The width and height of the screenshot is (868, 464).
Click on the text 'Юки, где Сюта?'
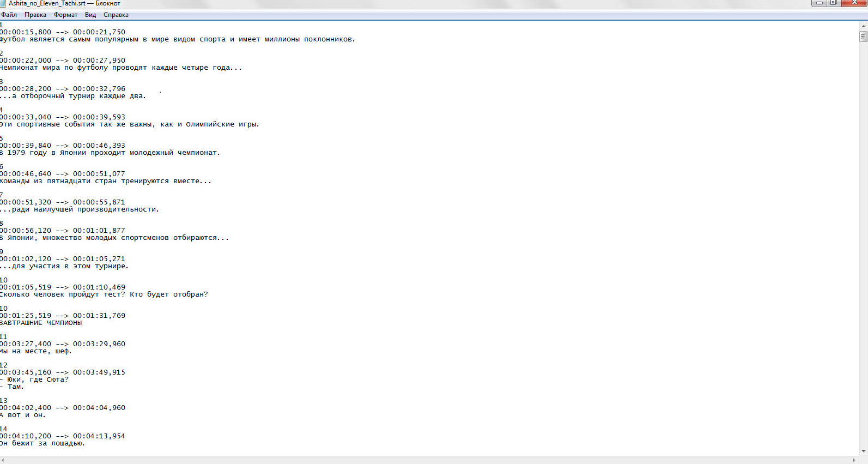[x=37, y=379]
